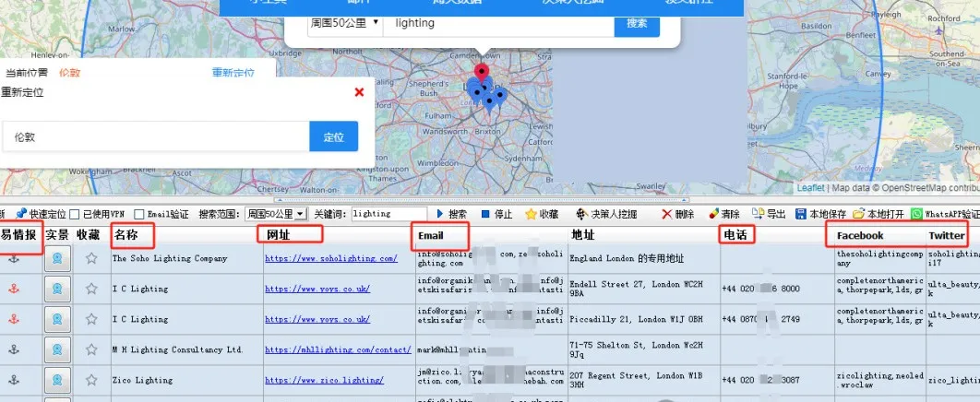Open https://www.zico.lighting/ link
The height and width of the screenshot is (402, 980).
click(325, 380)
